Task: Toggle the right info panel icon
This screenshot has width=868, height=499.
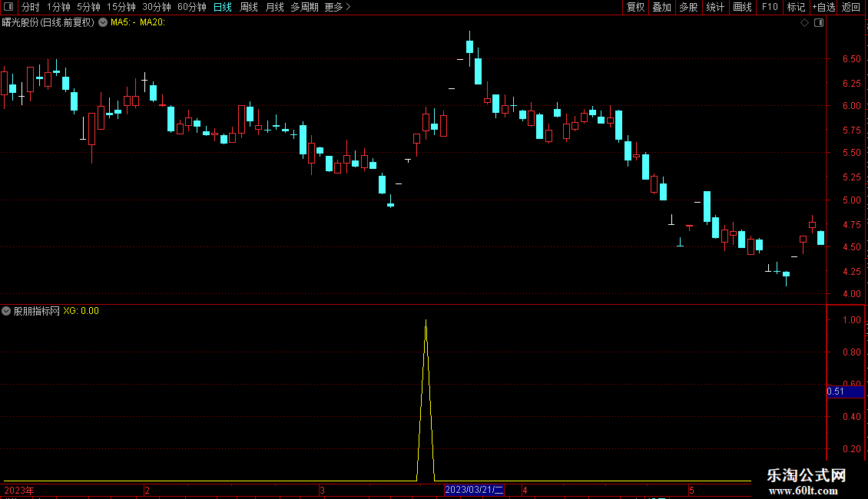Action: click(x=819, y=23)
